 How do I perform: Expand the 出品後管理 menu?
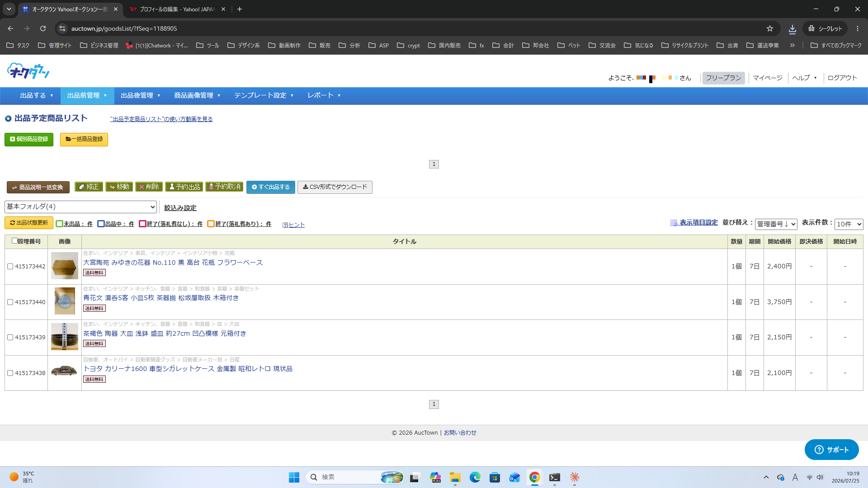tap(141, 95)
